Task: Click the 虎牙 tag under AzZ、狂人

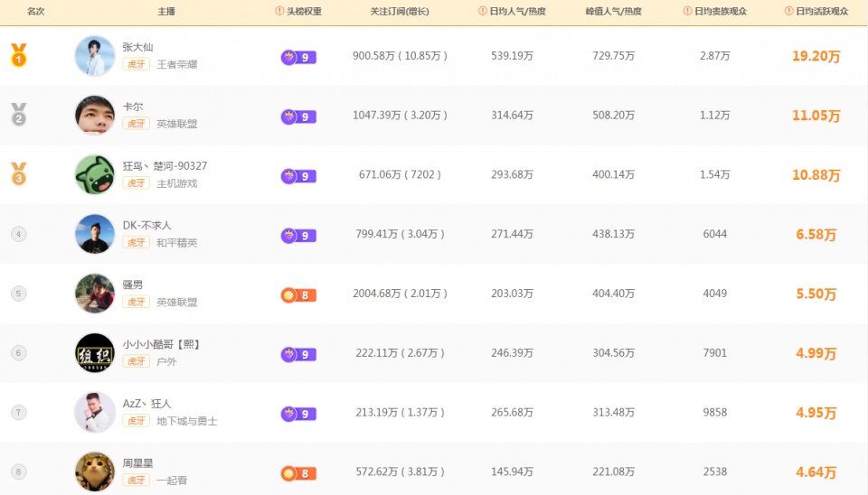Action: (x=137, y=421)
